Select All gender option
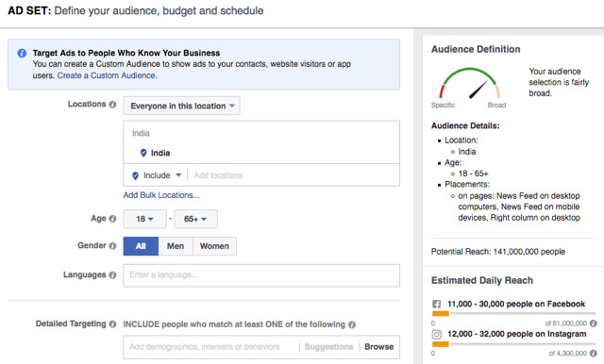This screenshot has width=604, height=364. pyautogui.click(x=141, y=246)
